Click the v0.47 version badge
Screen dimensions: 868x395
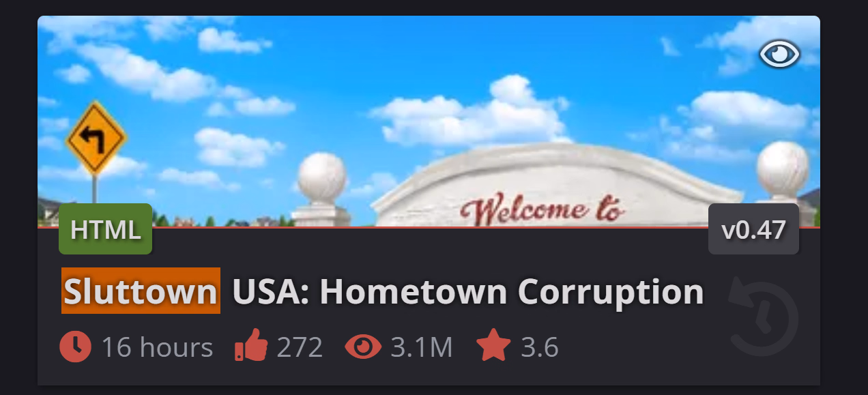point(753,229)
